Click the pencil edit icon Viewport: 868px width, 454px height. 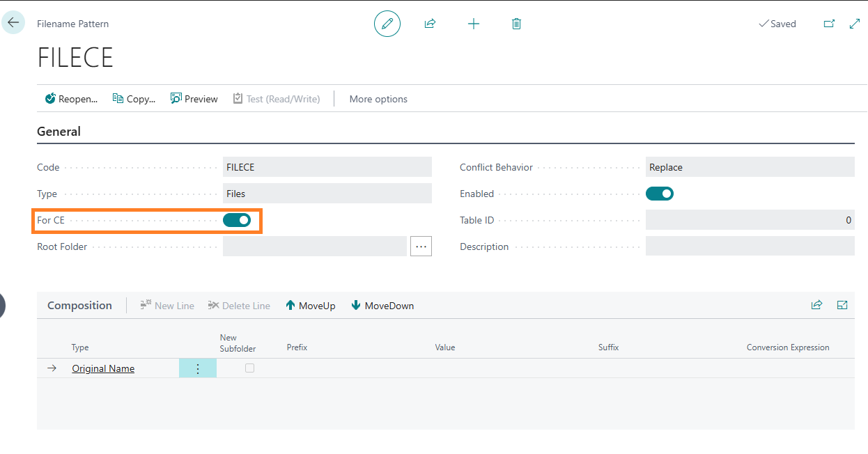coord(387,24)
